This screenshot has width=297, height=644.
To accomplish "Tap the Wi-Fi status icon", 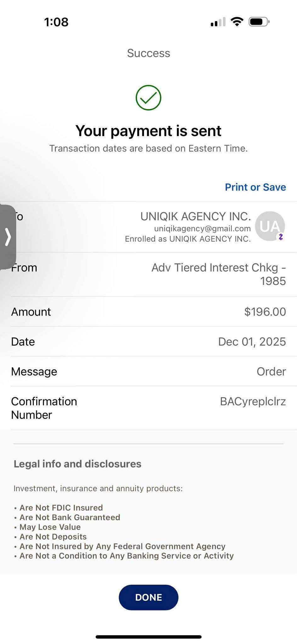I will 237,22.
